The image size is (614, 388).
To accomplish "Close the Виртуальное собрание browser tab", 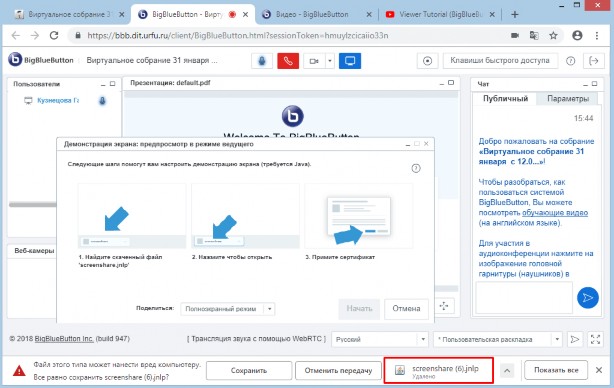I will point(122,14).
